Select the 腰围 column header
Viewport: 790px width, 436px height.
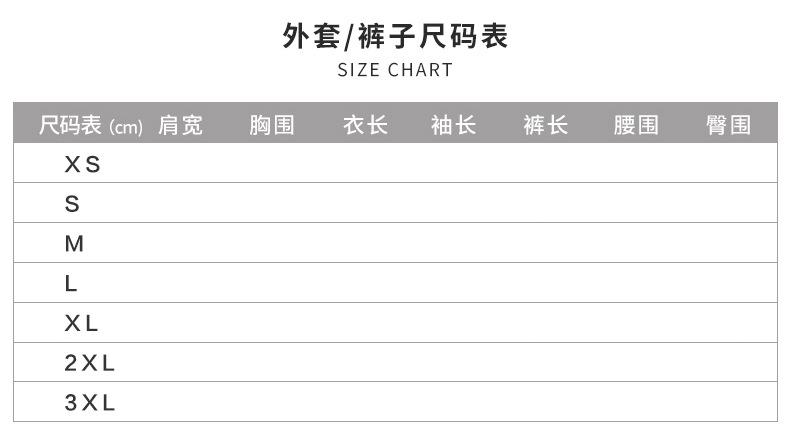[636, 125]
